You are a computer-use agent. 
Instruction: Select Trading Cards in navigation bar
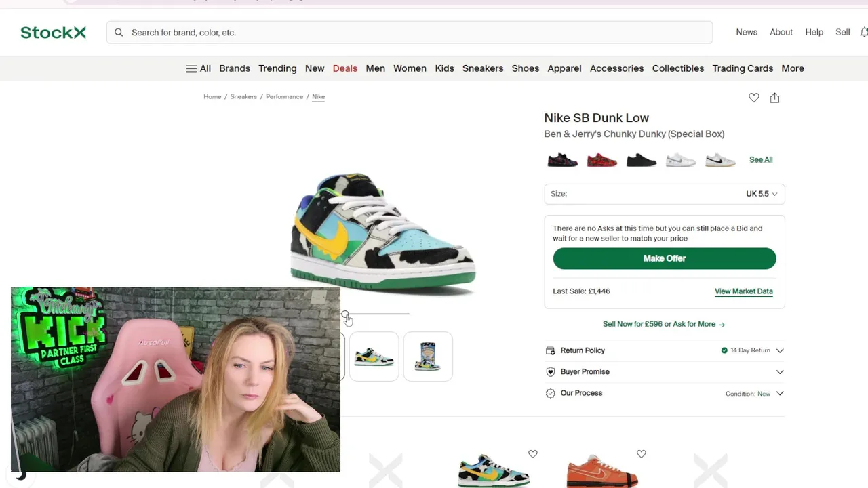[743, 68]
